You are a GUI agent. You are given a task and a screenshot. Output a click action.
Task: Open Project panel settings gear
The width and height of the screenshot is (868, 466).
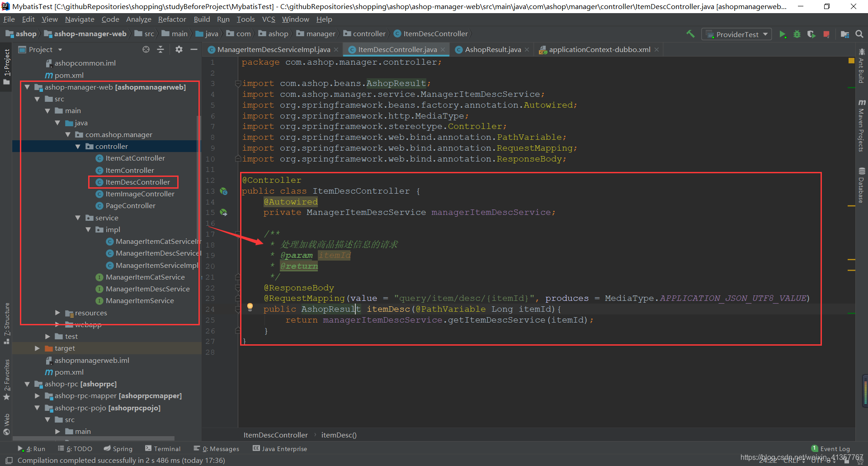(179, 49)
